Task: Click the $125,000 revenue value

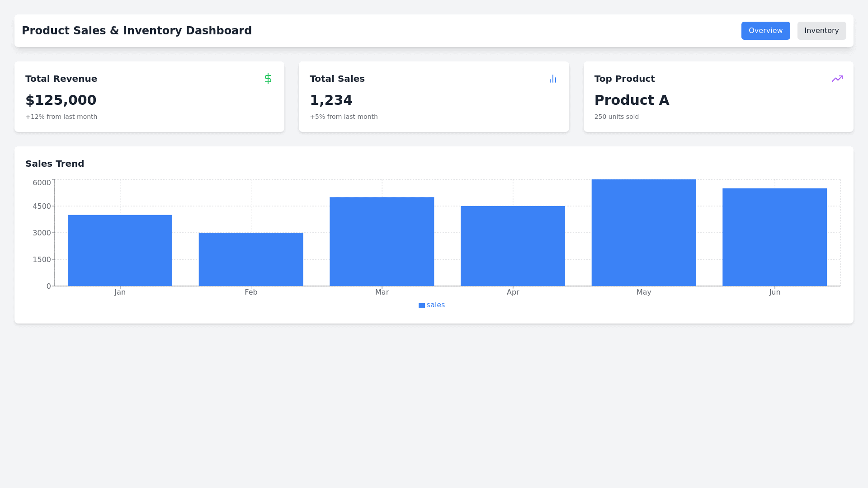Action: coord(61,100)
